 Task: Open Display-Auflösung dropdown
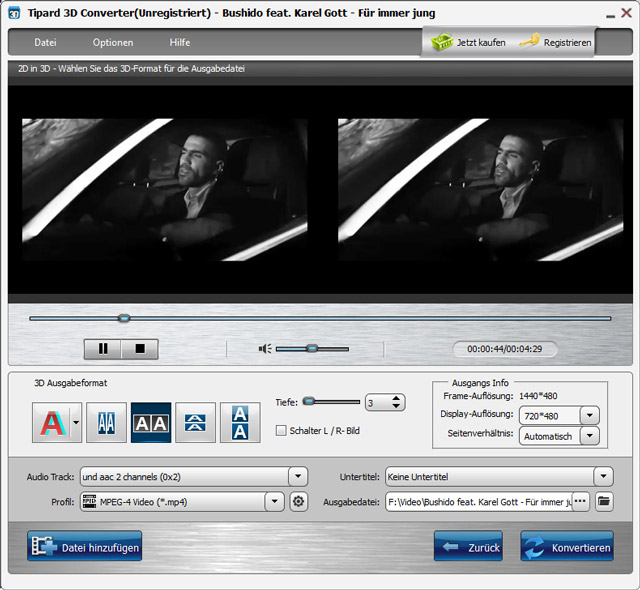pos(589,416)
